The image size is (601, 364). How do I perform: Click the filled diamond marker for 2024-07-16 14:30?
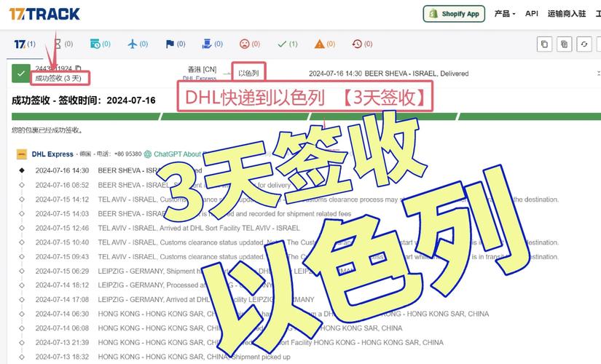point(22,170)
